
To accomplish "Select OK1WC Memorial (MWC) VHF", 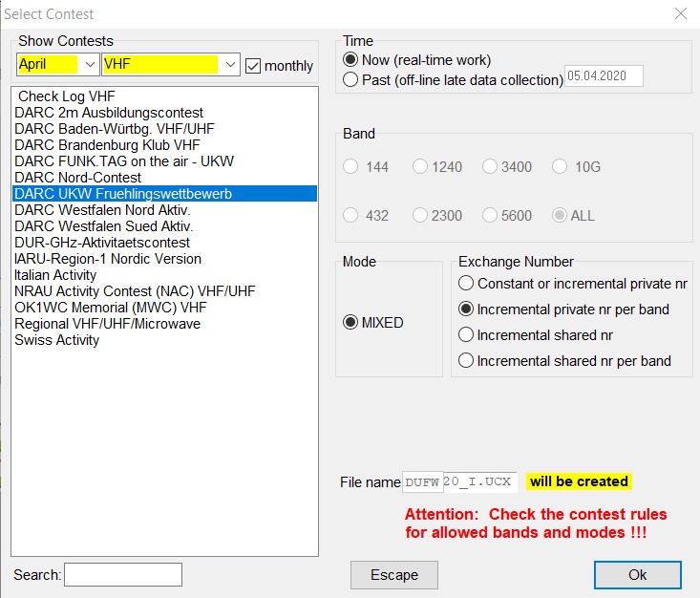I will [x=110, y=308].
